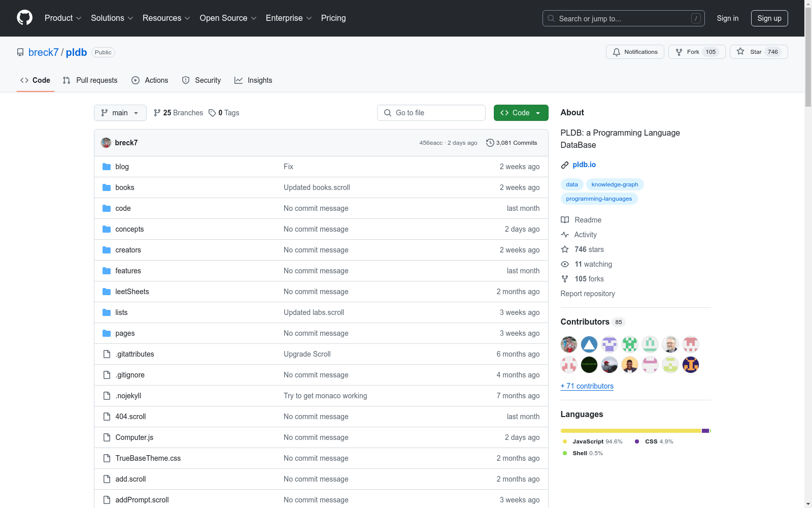Open commit message Try to get monaco working
812x508 pixels.
(x=325, y=396)
